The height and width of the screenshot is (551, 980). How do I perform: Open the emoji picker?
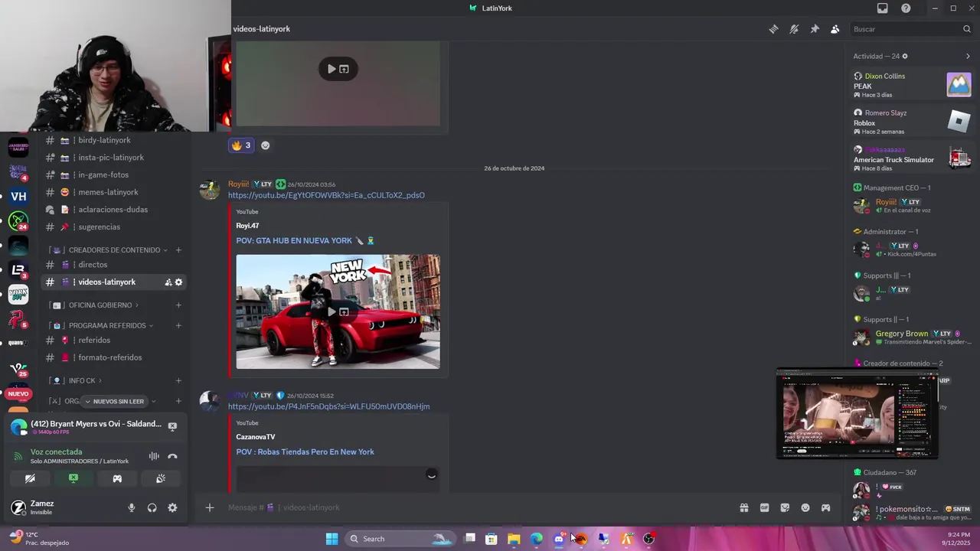(805, 507)
